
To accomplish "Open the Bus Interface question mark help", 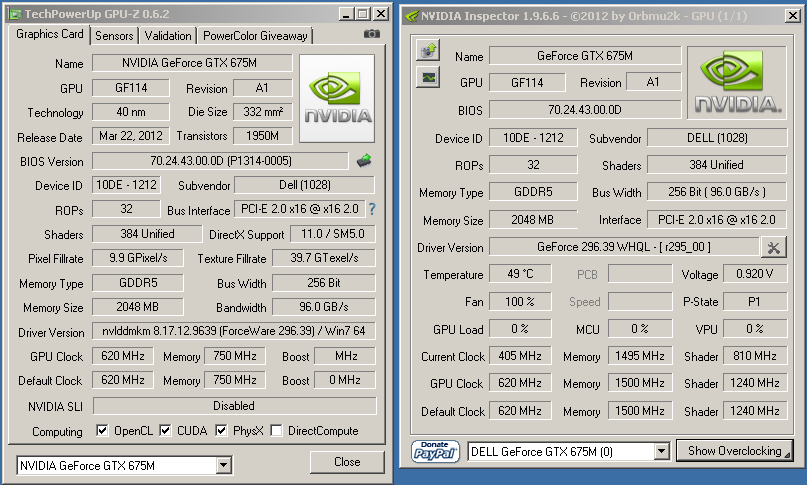I will point(372,209).
